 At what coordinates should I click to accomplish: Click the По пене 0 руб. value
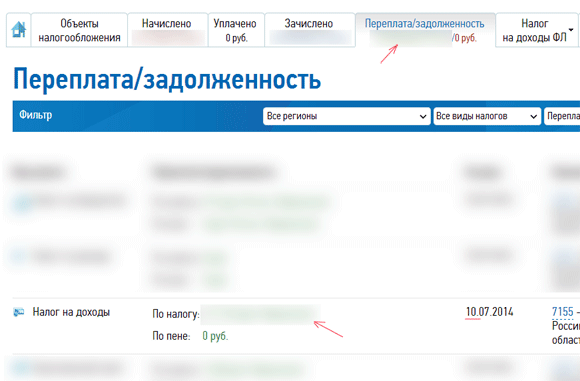pyautogui.click(x=215, y=336)
